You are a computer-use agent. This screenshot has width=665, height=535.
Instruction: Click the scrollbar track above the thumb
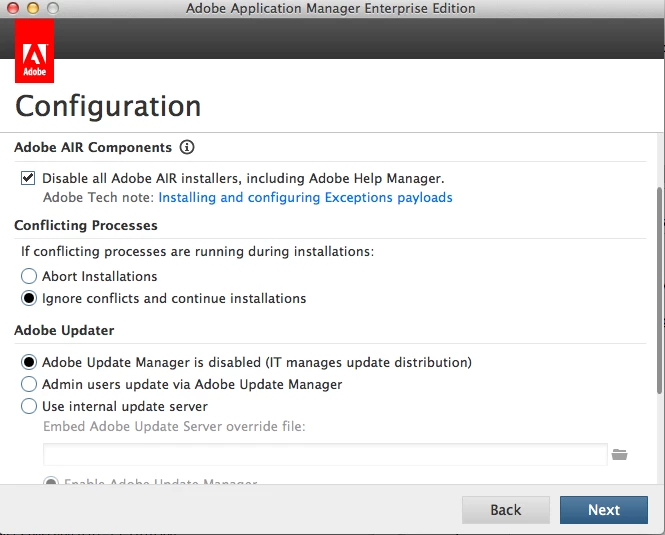pos(658,160)
